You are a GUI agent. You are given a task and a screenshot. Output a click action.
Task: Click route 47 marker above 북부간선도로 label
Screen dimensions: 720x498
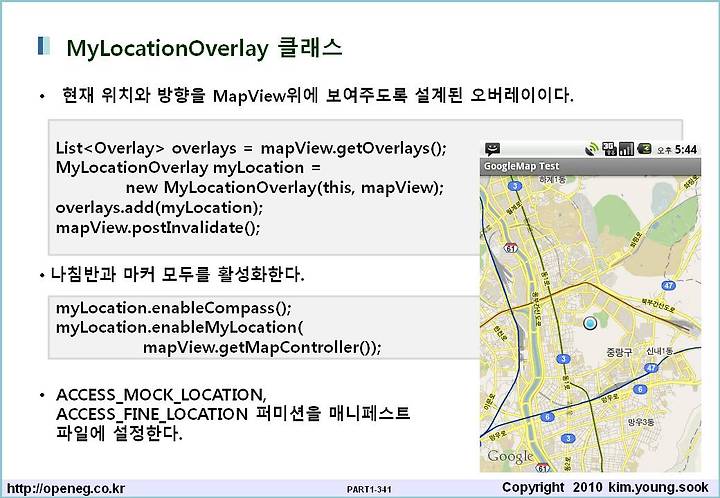(x=669, y=285)
